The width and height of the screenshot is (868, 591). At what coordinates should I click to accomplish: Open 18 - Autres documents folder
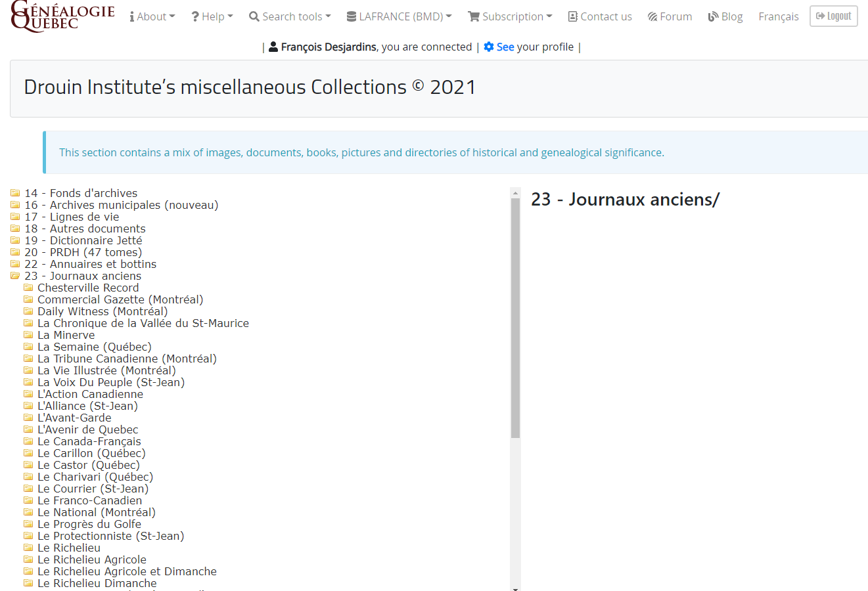click(x=85, y=229)
